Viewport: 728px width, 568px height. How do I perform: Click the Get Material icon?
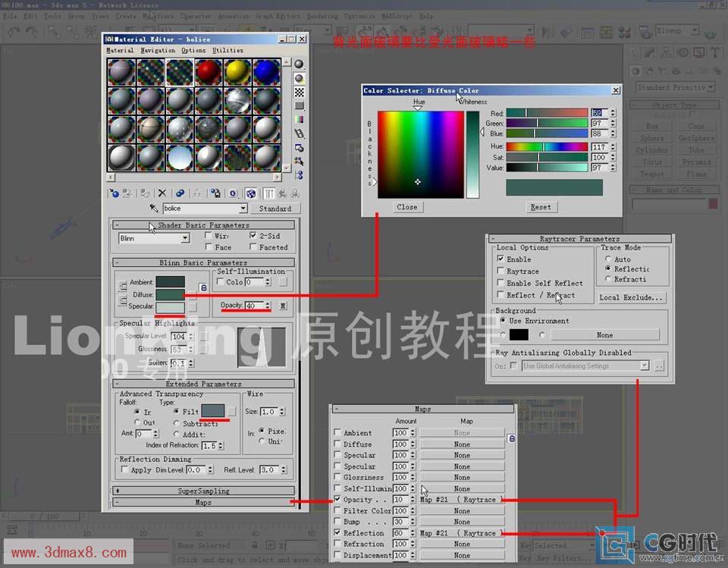pos(115,193)
